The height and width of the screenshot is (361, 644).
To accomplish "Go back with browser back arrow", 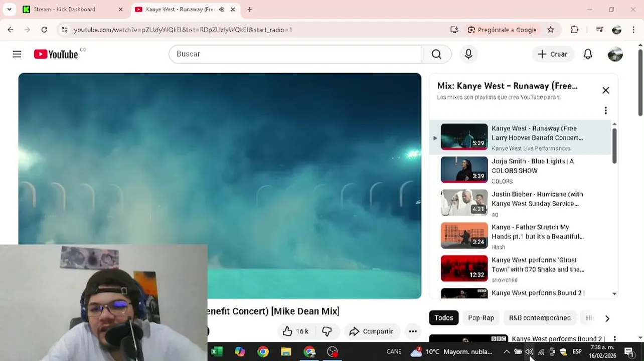I will pos(11,30).
